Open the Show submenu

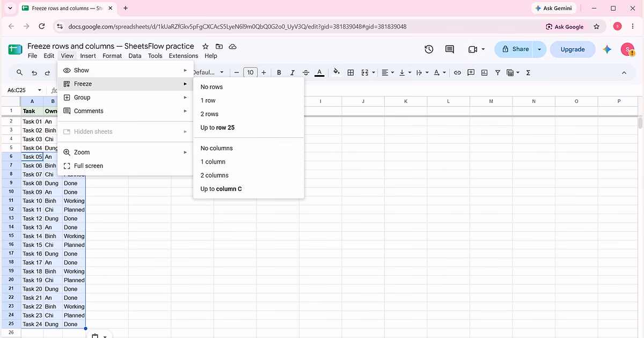(x=125, y=70)
